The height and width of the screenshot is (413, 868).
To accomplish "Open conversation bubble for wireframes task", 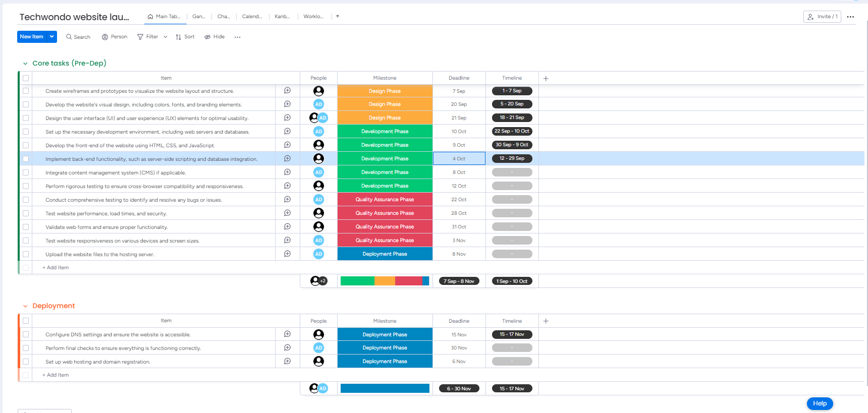I will click(287, 91).
